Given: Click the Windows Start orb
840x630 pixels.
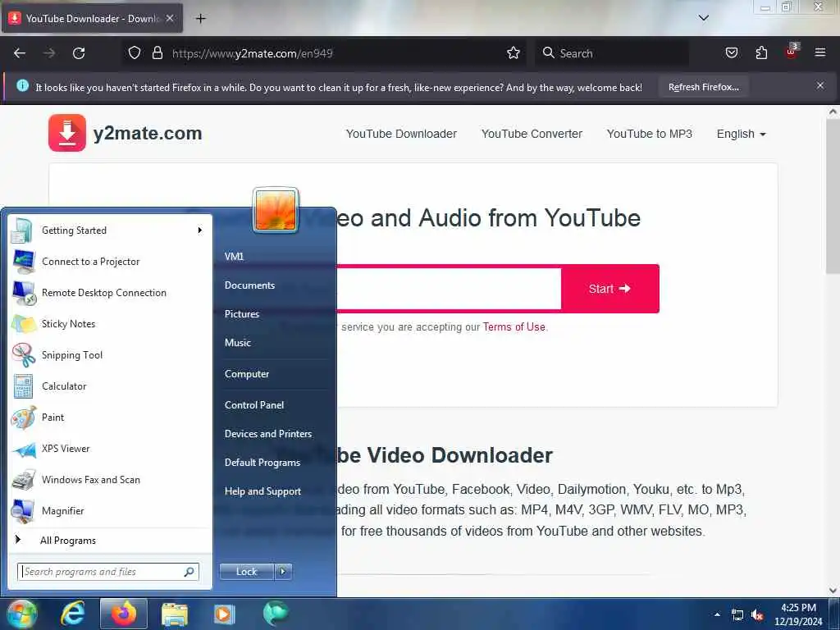Looking at the screenshot, I should coord(21,614).
